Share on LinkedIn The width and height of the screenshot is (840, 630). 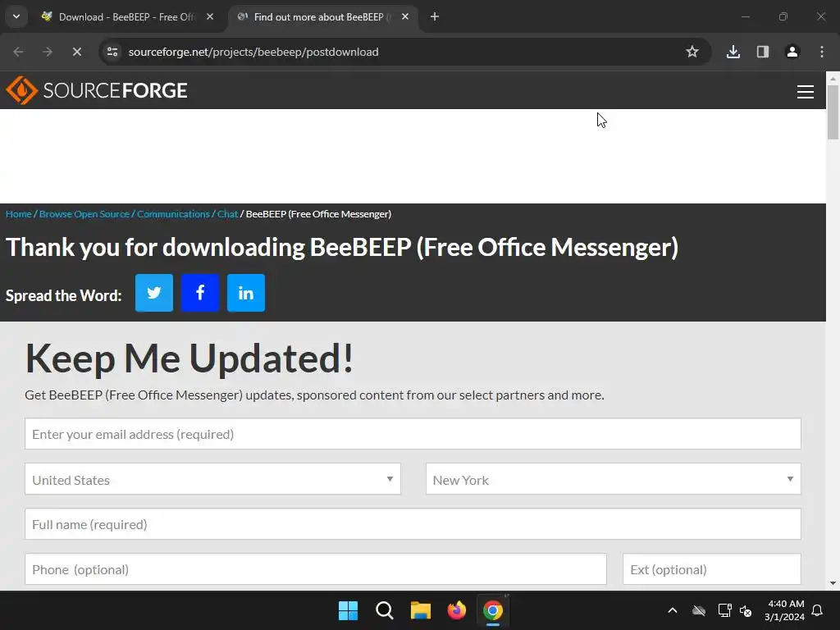click(x=246, y=293)
